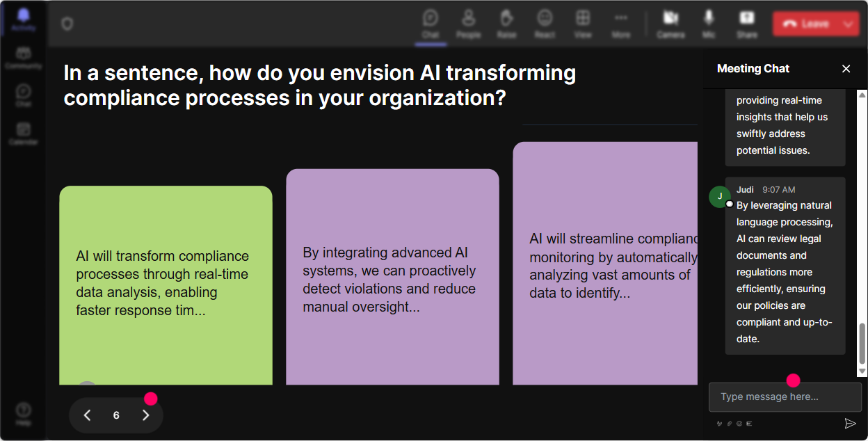Open the More options menu
The height and width of the screenshot is (441, 868).
coord(621,24)
